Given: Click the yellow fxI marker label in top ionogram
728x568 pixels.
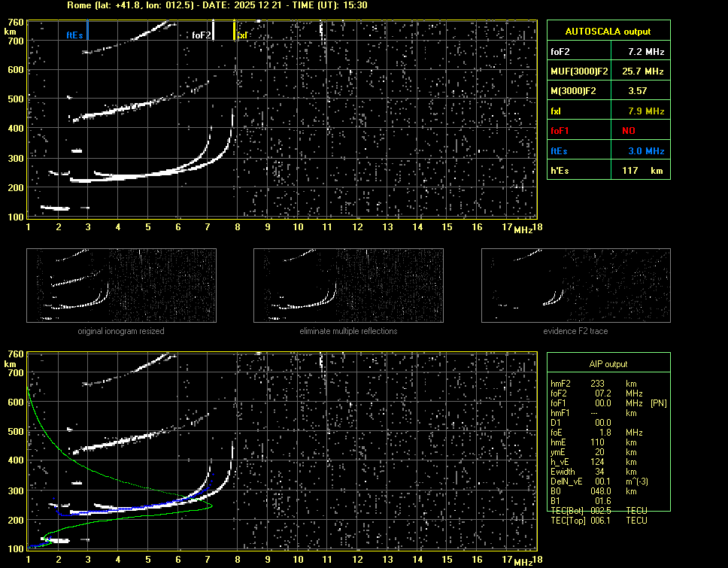Looking at the screenshot, I should point(242,35).
